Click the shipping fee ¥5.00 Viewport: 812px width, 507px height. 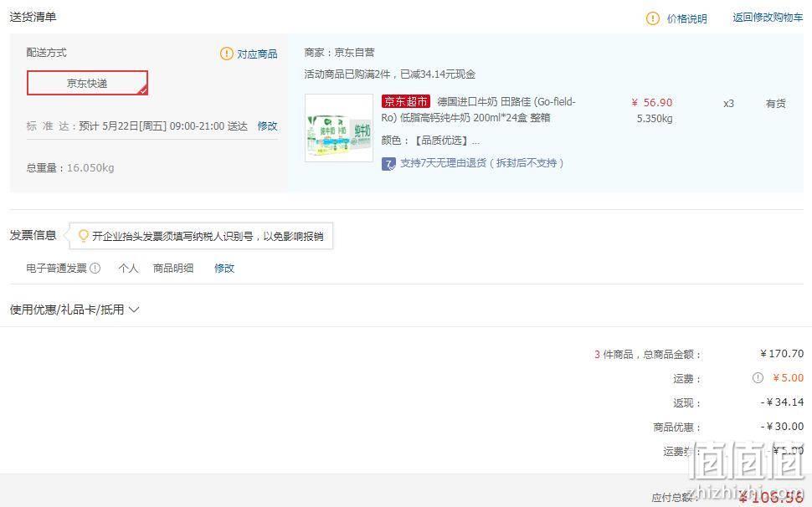(789, 377)
